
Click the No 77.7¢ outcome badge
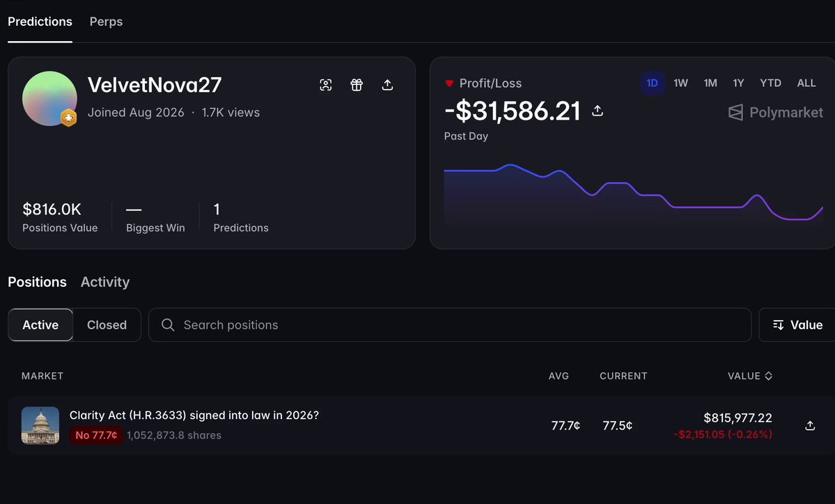(96, 435)
